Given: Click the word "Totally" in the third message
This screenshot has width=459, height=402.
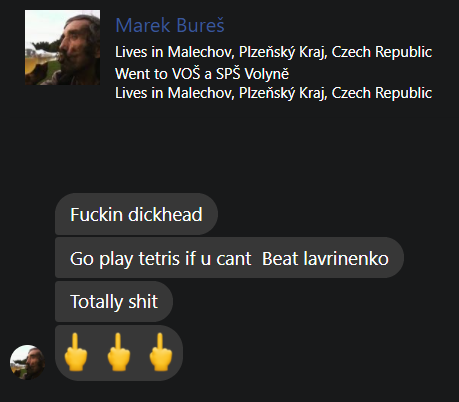Looking at the screenshot, I should pyautogui.click(x=96, y=302).
